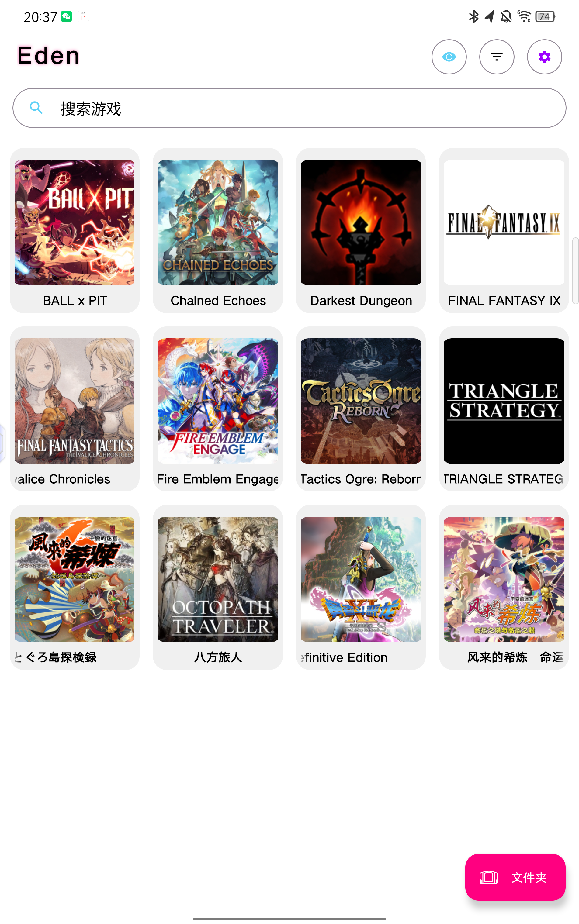Screen dimensions: 579x924
Task: Select the Darkest Dungeon game tile
Action: click(361, 230)
